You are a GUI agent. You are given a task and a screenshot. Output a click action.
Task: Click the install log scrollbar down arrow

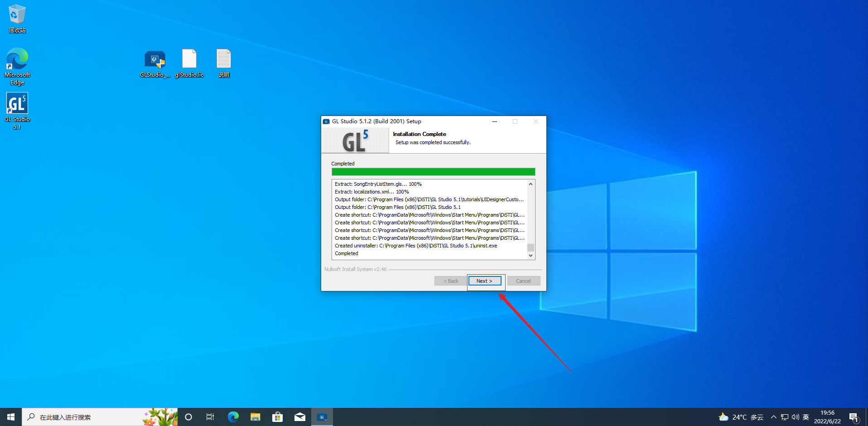tap(530, 256)
